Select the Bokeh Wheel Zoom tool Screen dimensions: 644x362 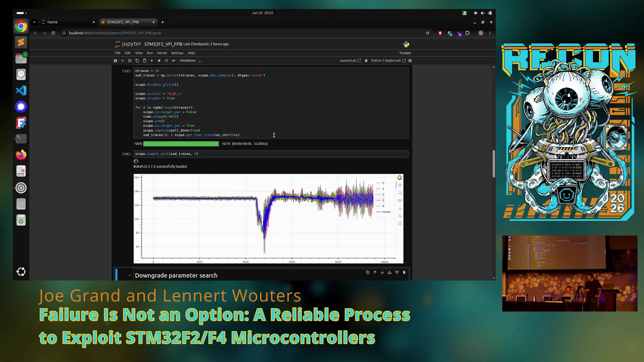[400, 200]
